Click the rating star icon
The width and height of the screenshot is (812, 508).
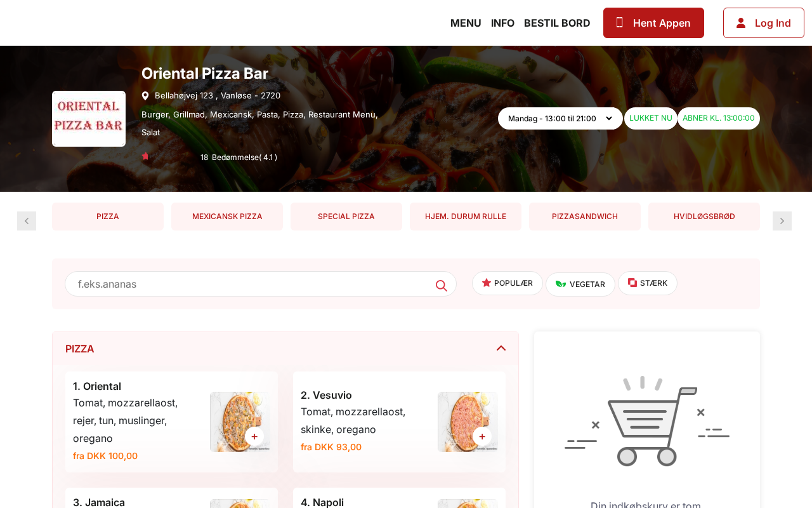point(145,157)
